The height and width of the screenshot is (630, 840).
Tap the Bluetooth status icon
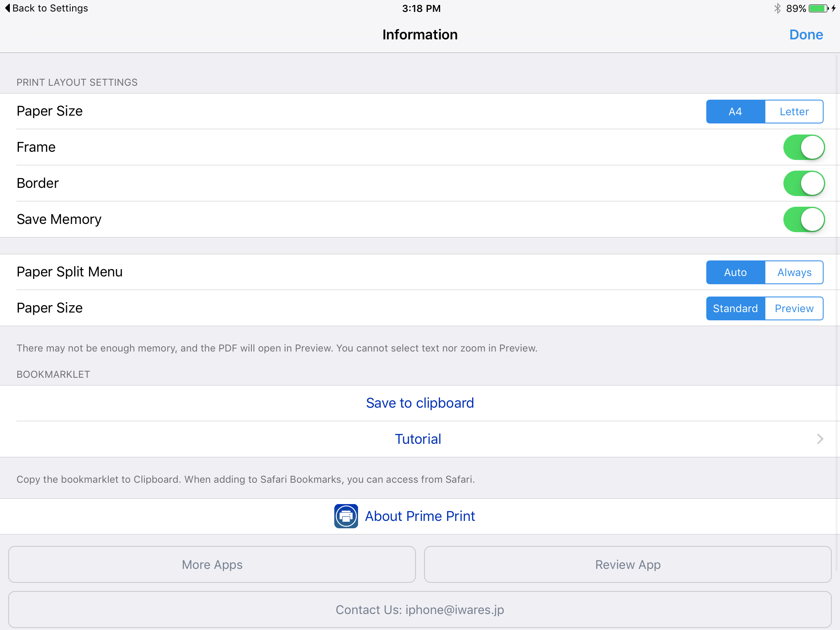777,8
